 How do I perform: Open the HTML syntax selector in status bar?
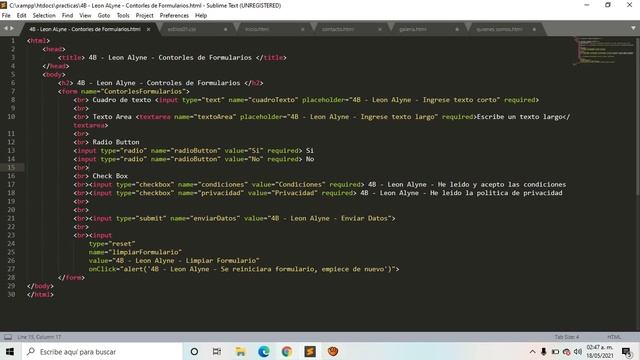coord(614,337)
